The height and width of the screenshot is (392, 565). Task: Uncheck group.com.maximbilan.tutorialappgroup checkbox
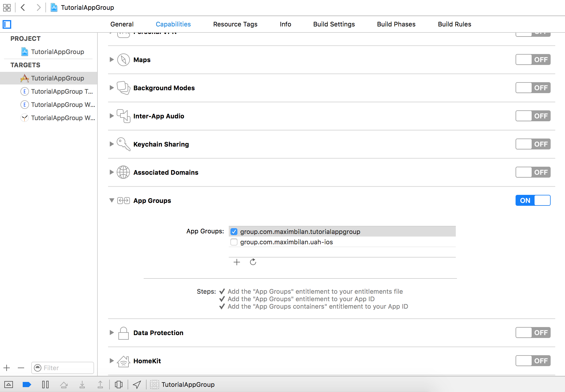tap(234, 232)
